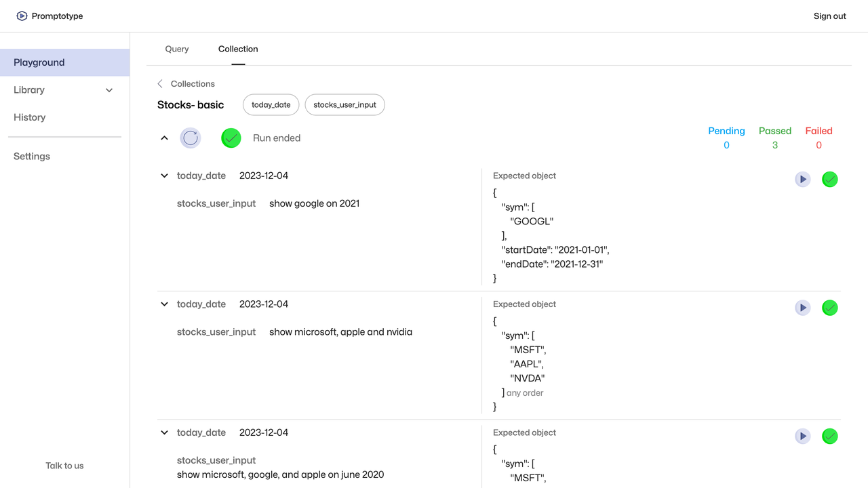The width and height of the screenshot is (868, 488).
Task: Click the "AAPL" symbol value
Action: 527,364
